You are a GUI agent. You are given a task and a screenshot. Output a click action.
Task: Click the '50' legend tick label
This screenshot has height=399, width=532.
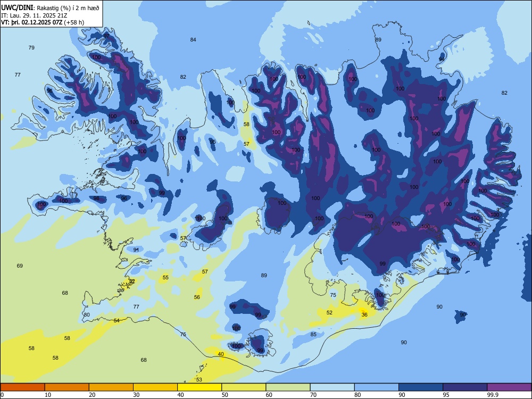pos(225,395)
